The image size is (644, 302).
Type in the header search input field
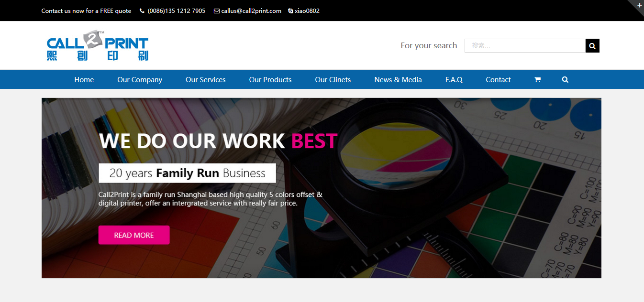click(x=524, y=46)
